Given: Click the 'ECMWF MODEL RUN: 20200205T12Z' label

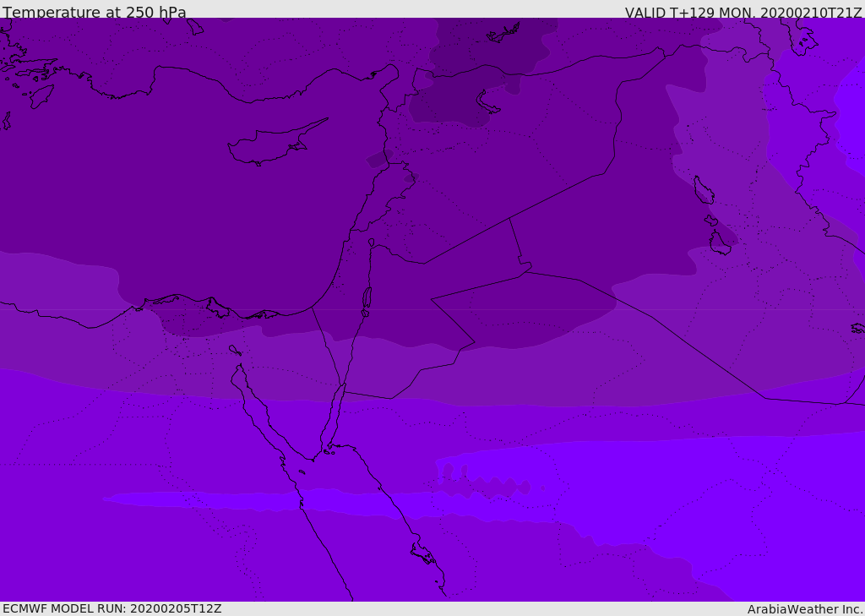Looking at the screenshot, I should (112, 608).
